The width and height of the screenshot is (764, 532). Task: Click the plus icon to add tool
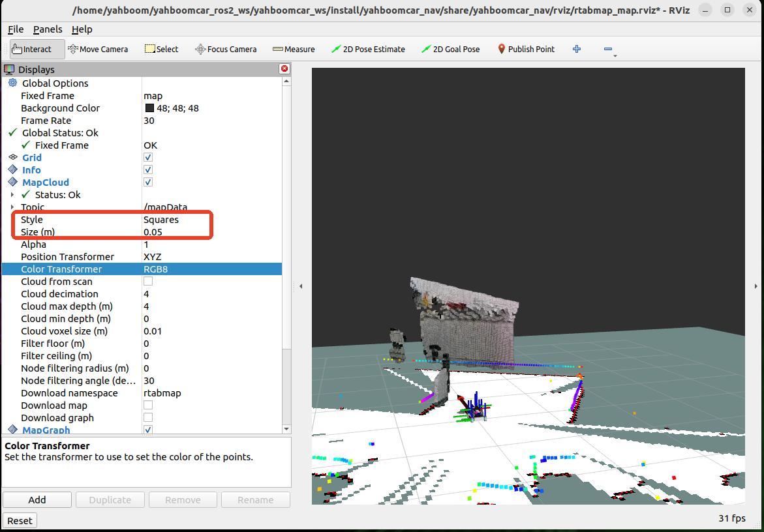[x=577, y=50]
